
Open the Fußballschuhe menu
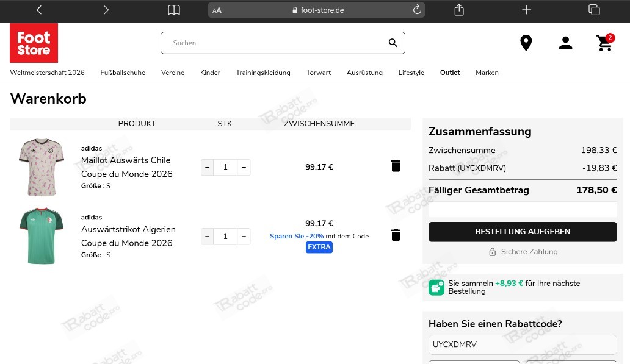123,73
